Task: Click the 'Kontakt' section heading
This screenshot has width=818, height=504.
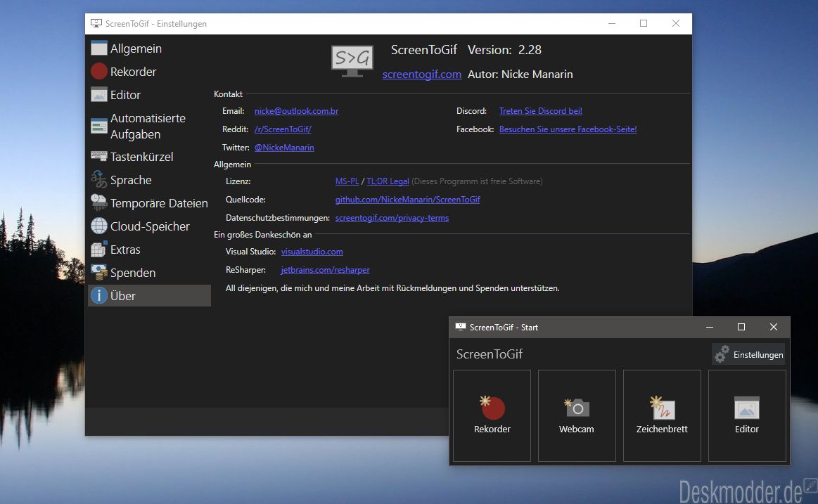Action: tap(228, 93)
